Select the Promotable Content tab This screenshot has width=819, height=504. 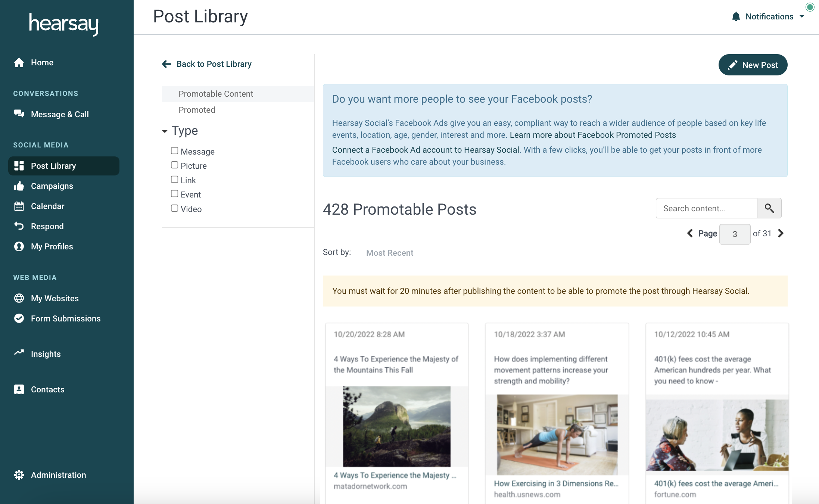click(238, 94)
